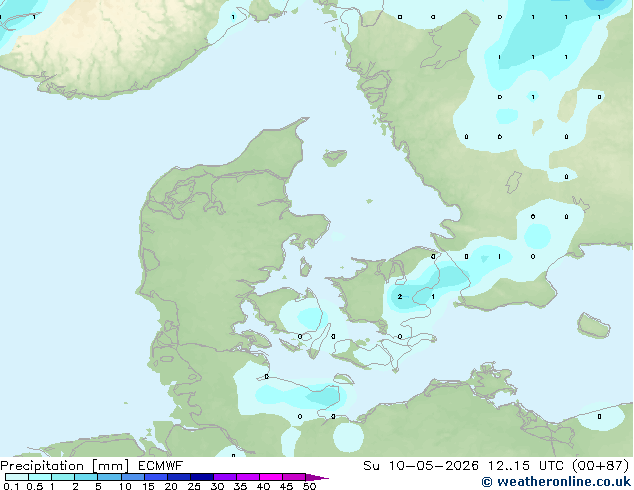This screenshot has width=634, height=490.
Task: Click the "ECMWF" model label
Action: [161, 466]
